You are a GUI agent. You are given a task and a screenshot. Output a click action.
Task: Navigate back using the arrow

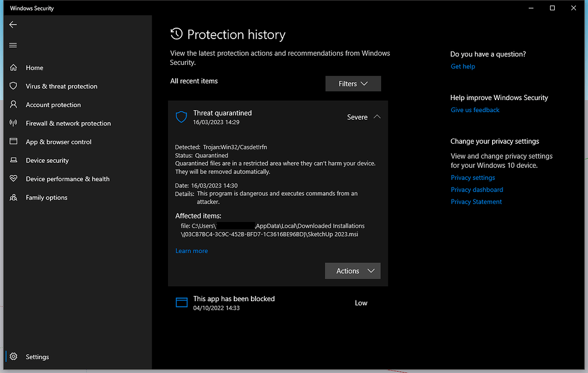pos(13,24)
